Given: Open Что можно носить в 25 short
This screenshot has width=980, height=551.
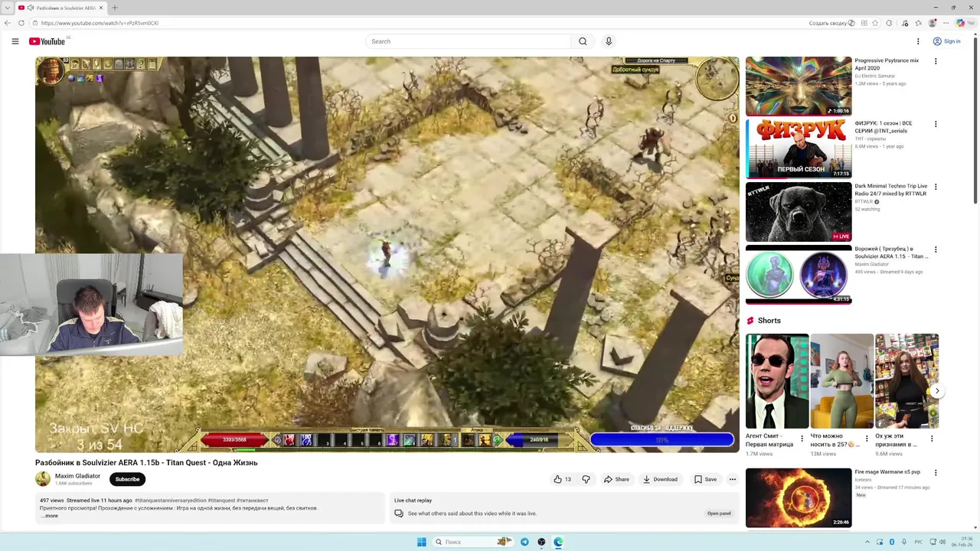Looking at the screenshot, I should (x=841, y=381).
